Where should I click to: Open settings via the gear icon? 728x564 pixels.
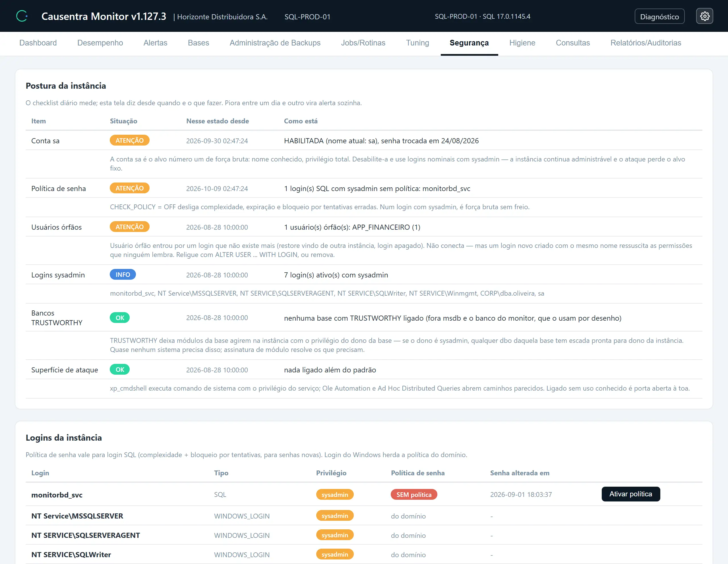704,16
